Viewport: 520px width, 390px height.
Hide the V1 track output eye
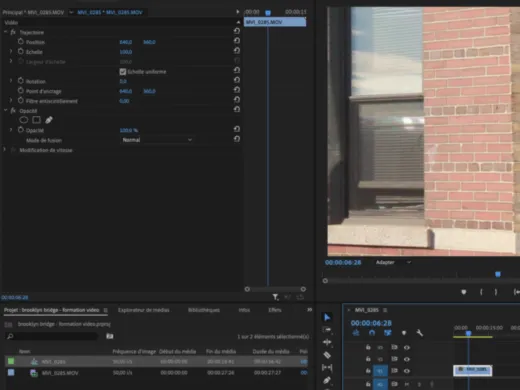pyautogui.click(x=407, y=371)
